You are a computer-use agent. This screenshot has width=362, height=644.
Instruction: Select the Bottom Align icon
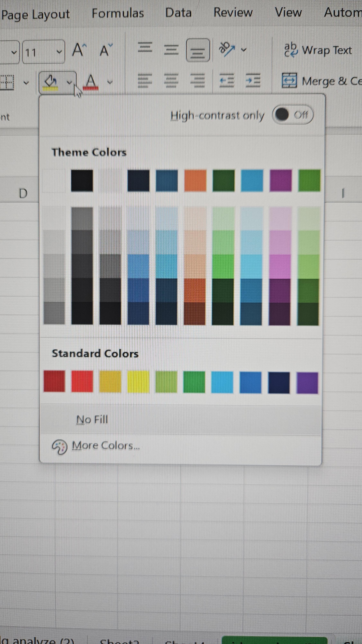pos(198,50)
